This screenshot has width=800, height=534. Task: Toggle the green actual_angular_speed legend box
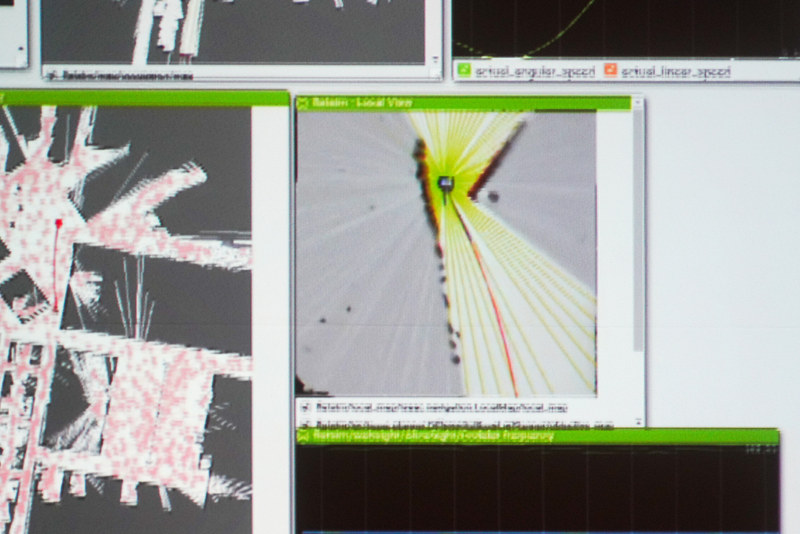464,70
